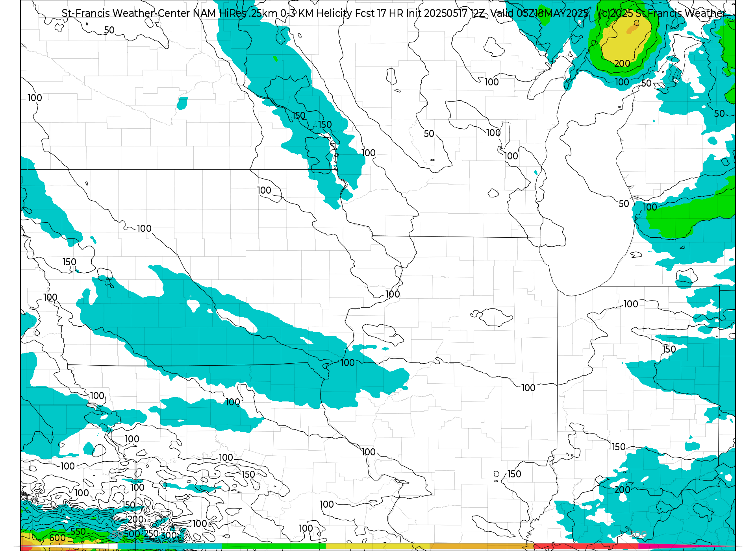Click the cyan segment of the bottom color bar

(170, 547)
